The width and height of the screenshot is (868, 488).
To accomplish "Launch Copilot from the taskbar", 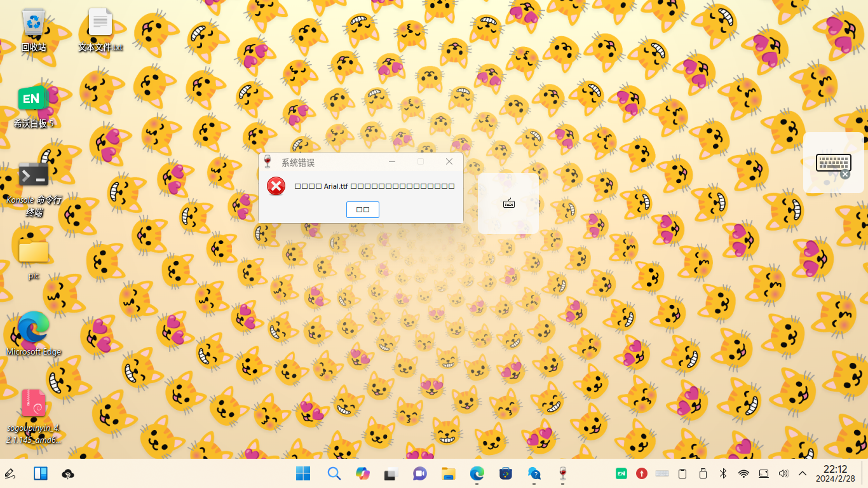I will 363,473.
